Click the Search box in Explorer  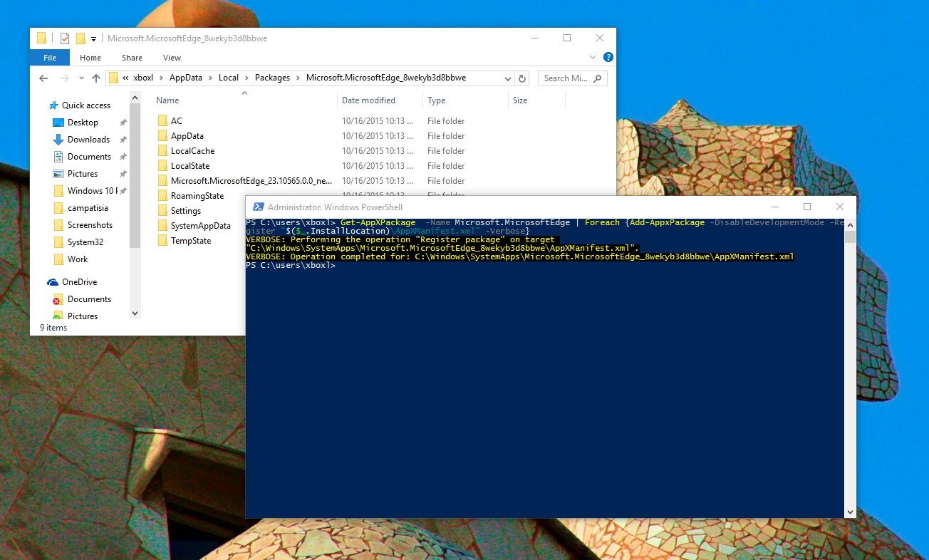(x=572, y=78)
